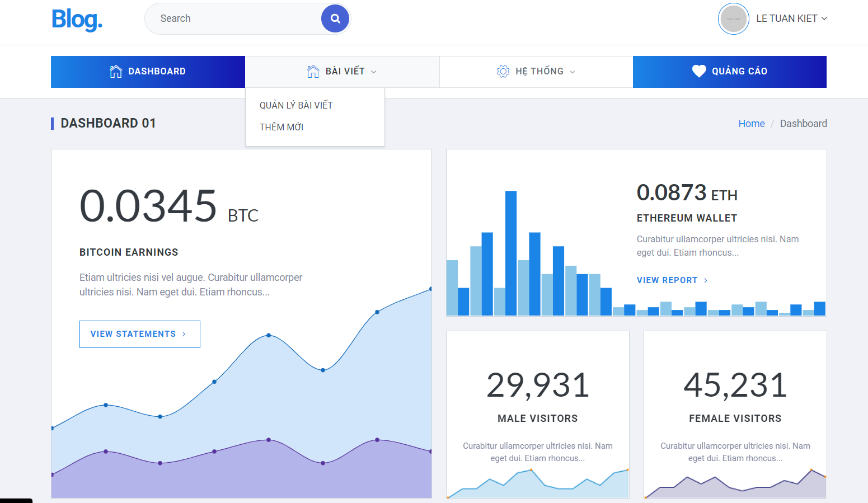Switch to the DASHBOARD nav tab
This screenshot has width=868, height=503.
click(148, 71)
